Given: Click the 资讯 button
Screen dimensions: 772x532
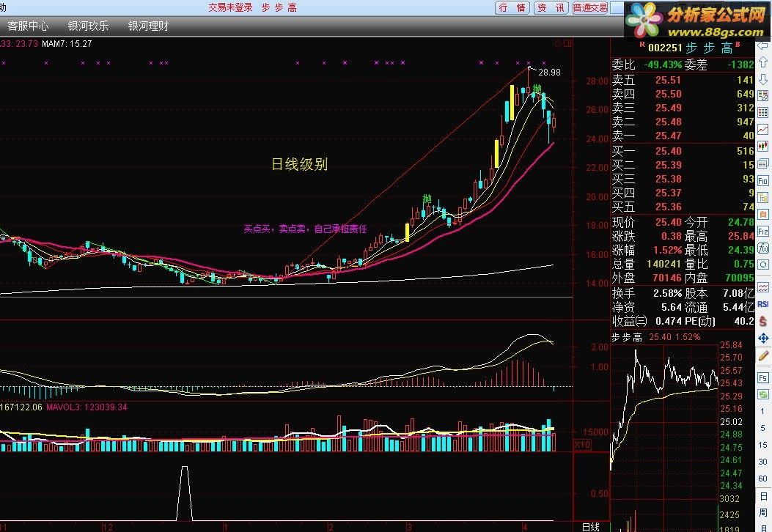Looking at the screenshot, I should 551,7.
